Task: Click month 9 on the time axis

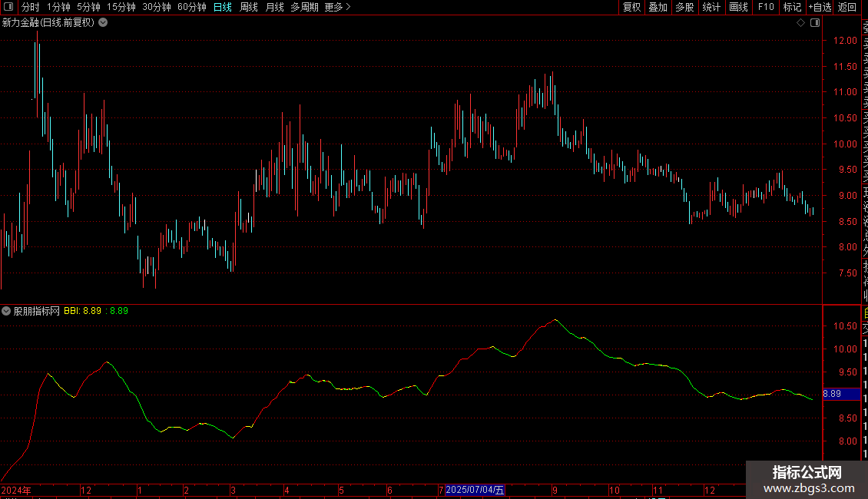Action: pyautogui.click(x=555, y=490)
